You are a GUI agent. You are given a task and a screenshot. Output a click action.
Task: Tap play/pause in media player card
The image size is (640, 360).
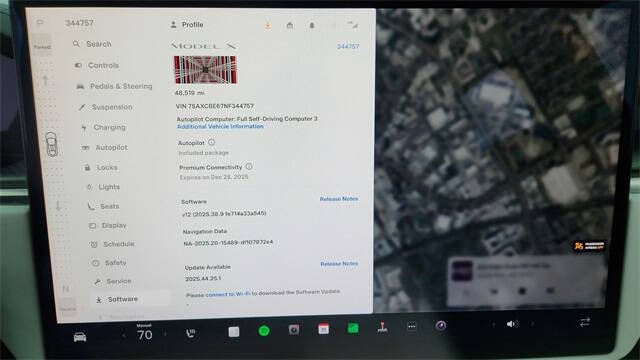(x=522, y=291)
